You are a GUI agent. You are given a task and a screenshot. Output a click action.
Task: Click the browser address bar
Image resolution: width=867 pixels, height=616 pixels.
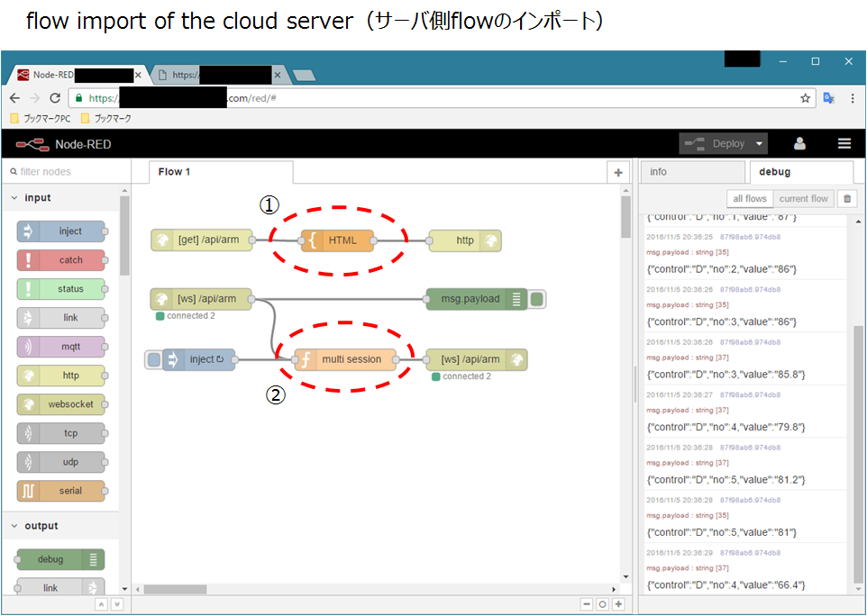(x=443, y=98)
